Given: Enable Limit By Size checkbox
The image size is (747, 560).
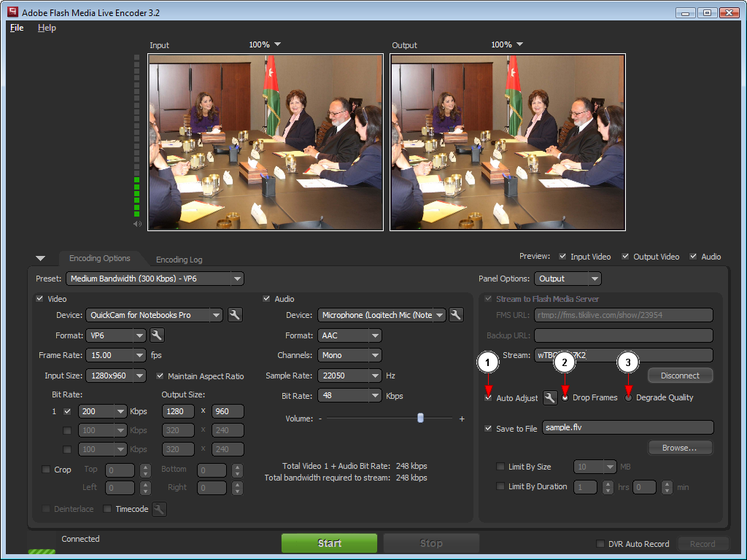Looking at the screenshot, I should coord(500,466).
